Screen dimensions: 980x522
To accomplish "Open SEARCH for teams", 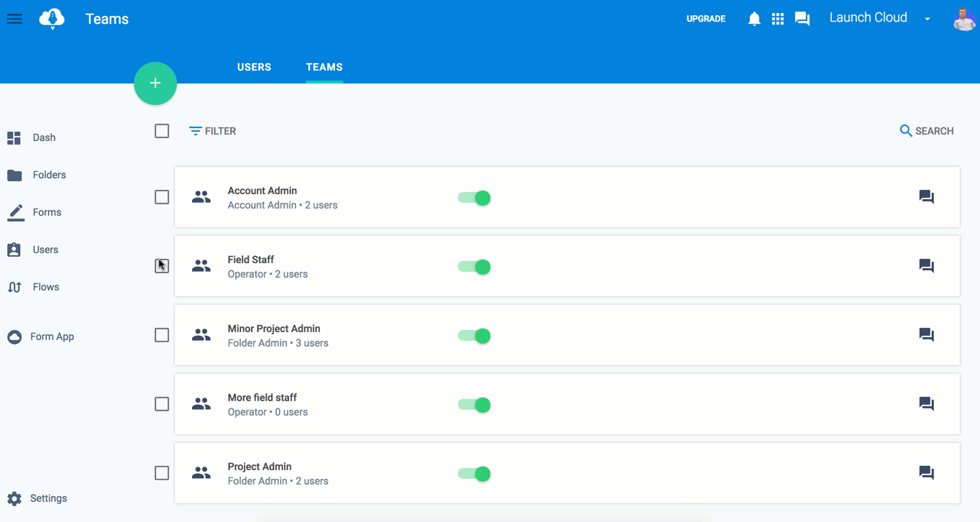I will pos(926,131).
